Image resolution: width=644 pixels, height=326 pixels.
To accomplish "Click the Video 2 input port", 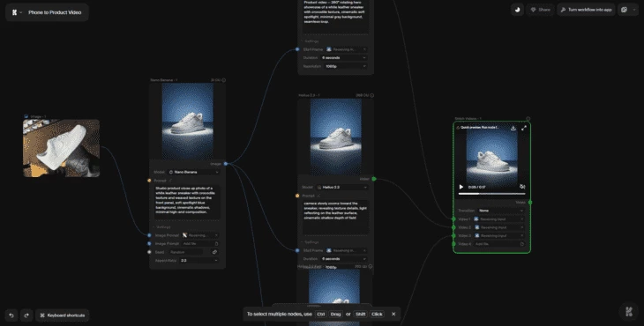I will 453,227.
